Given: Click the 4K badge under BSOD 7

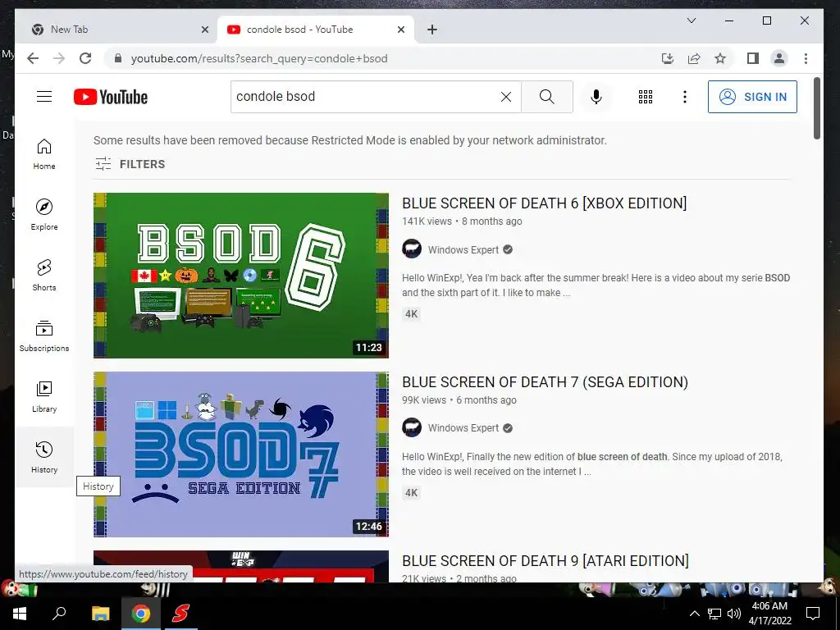Looking at the screenshot, I should click(x=412, y=493).
